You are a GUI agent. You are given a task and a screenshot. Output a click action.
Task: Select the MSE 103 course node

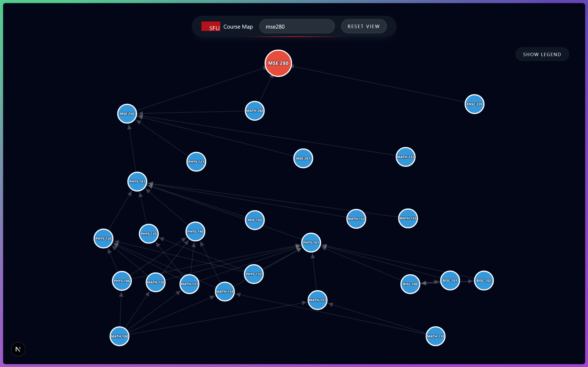click(x=254, y=220)
